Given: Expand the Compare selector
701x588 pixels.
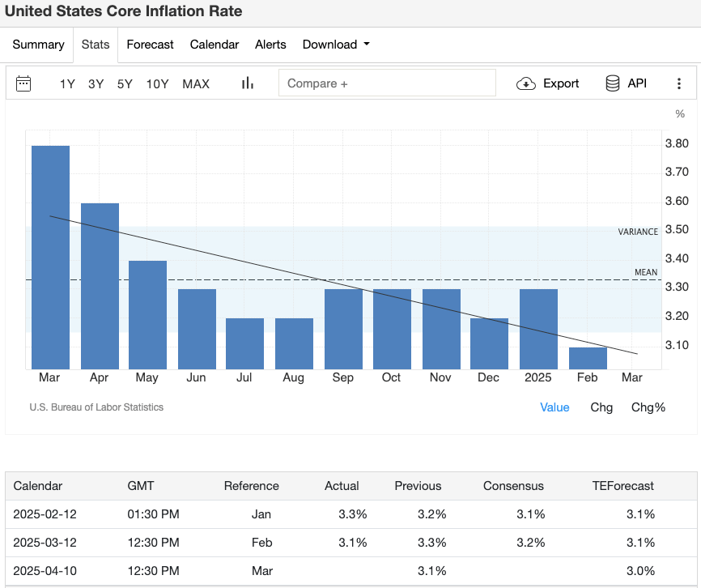Looking at the screenshot, I should [387, 82].
